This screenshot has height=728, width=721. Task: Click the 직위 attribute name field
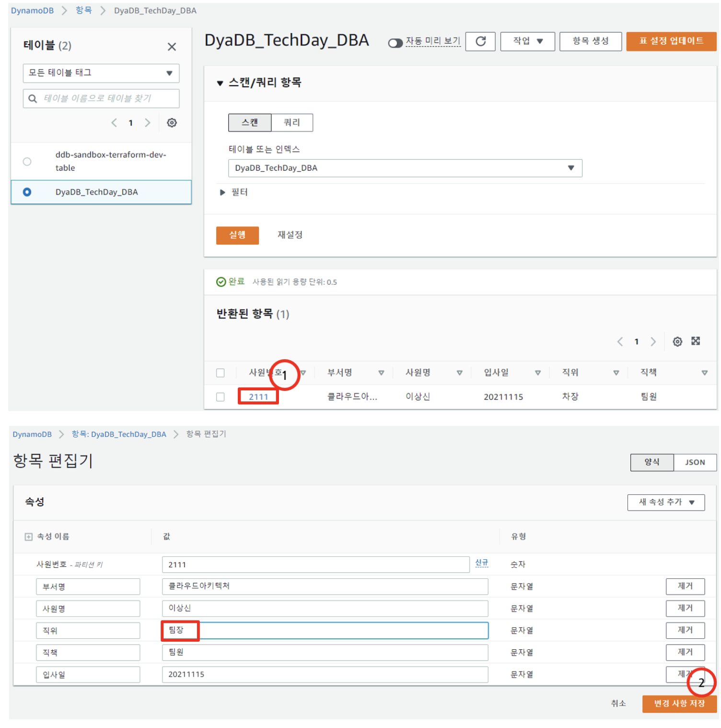point(88,631)
